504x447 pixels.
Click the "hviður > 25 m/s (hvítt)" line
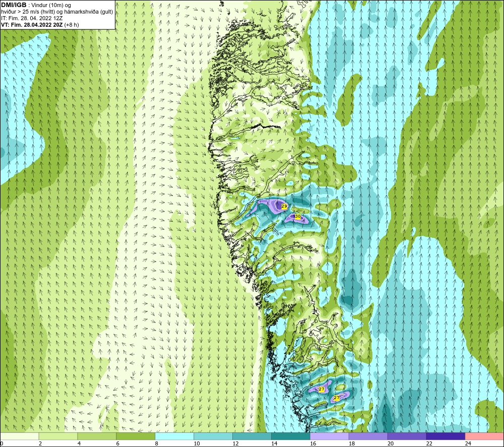(28, 12)
